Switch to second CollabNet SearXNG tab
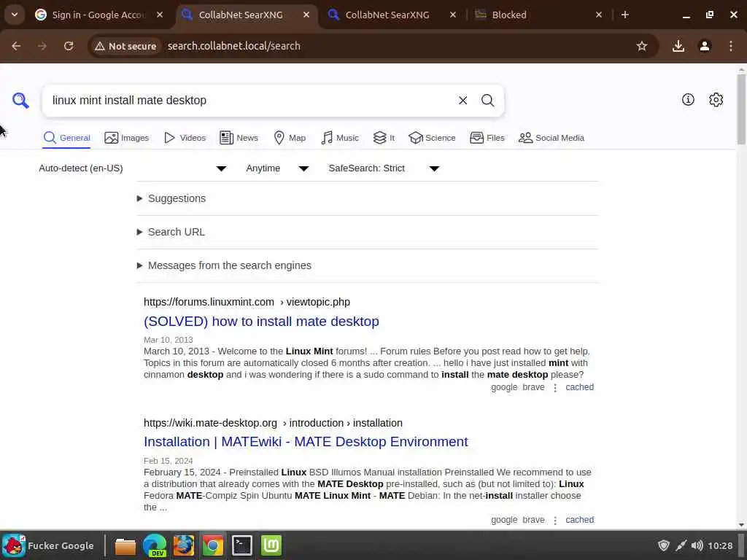Screen dimensions: 747x560 pos(387,15)
